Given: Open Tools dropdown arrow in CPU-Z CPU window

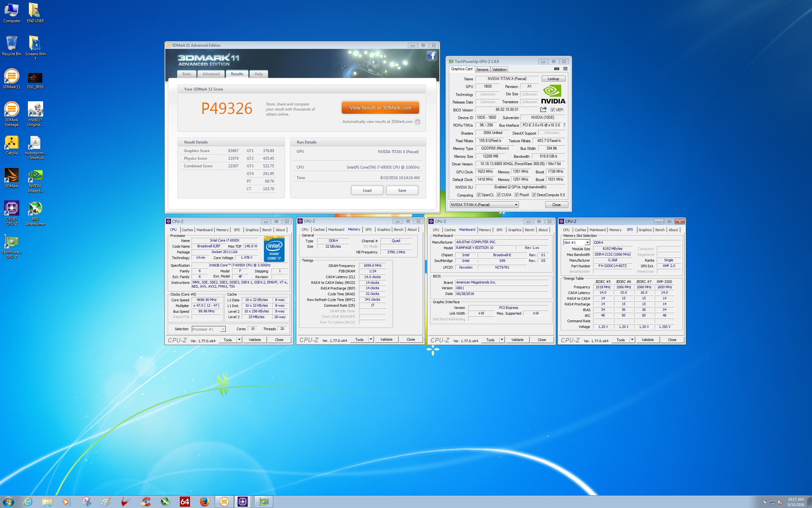Looking at the screenshot, I should [239, 340].
